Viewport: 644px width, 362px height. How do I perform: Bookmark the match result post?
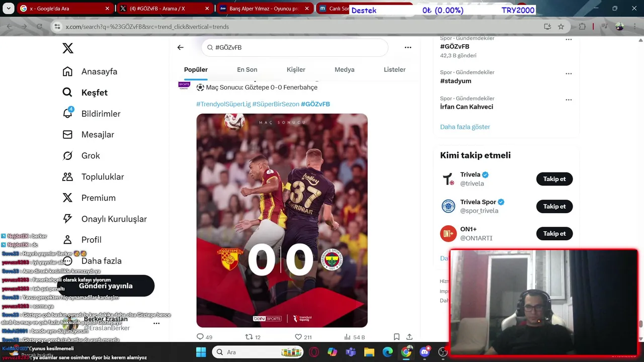coord(396,337)
